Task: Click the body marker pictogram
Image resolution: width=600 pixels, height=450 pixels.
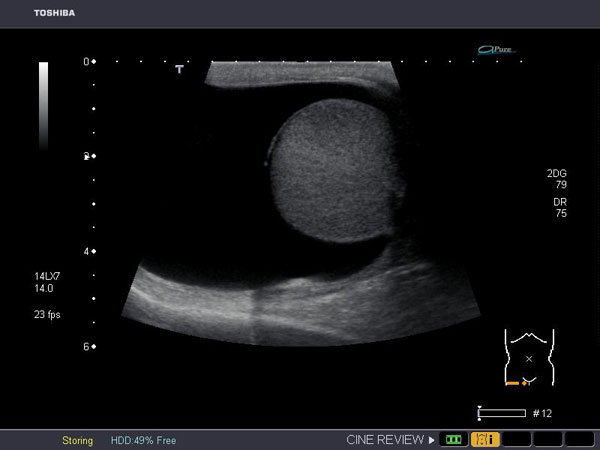Action: click(x=529, y=357)
